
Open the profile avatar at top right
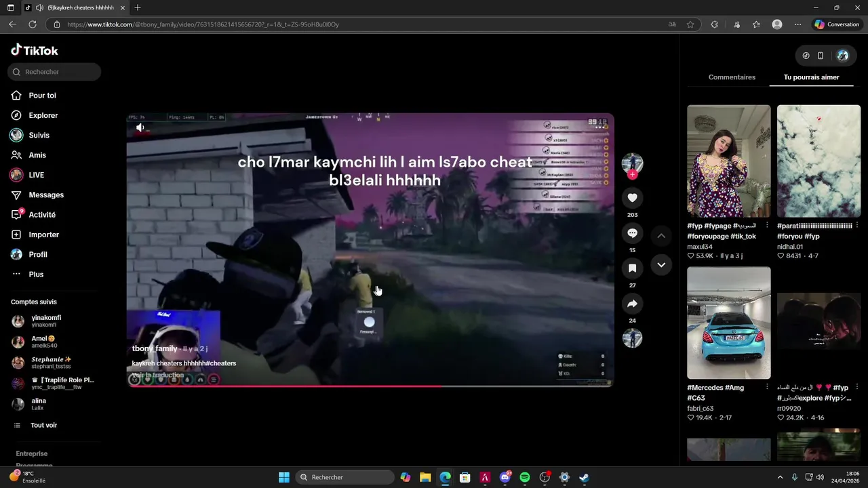(843, 56)
